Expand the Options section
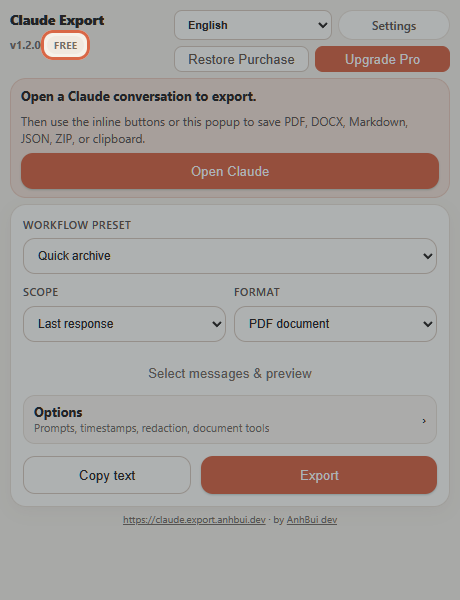The image size is (460, 600). (x=230, y=420)
